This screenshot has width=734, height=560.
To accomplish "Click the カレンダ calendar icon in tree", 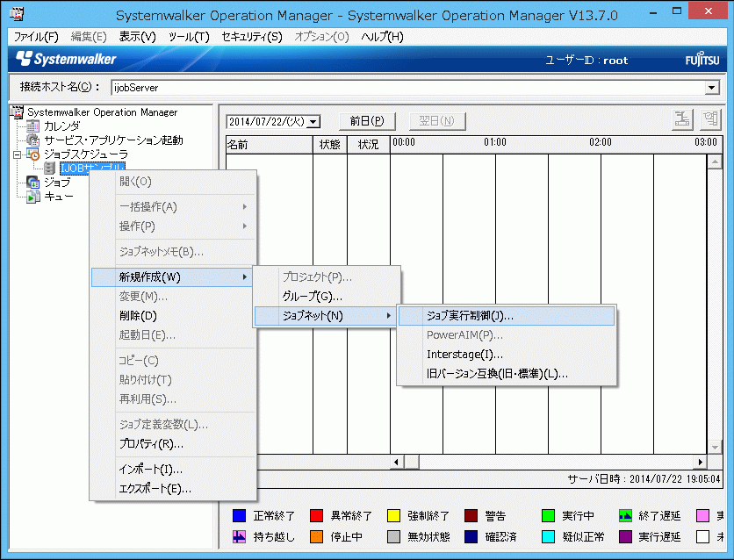I will (33, 126).
